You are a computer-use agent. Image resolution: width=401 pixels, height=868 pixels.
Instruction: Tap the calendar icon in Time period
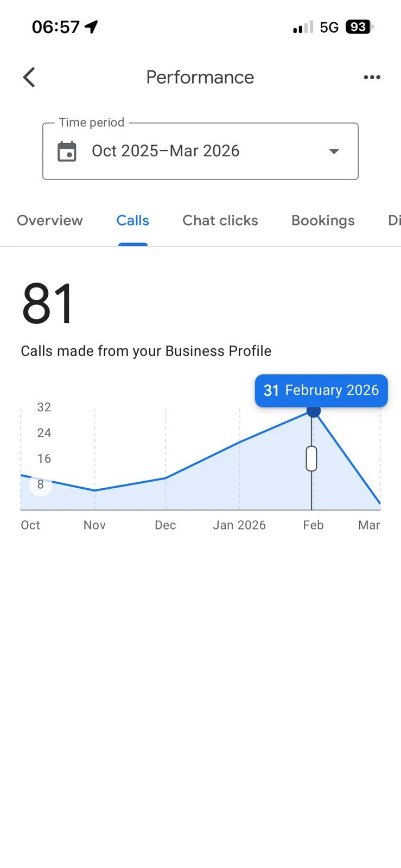click(x=67, y=151)
